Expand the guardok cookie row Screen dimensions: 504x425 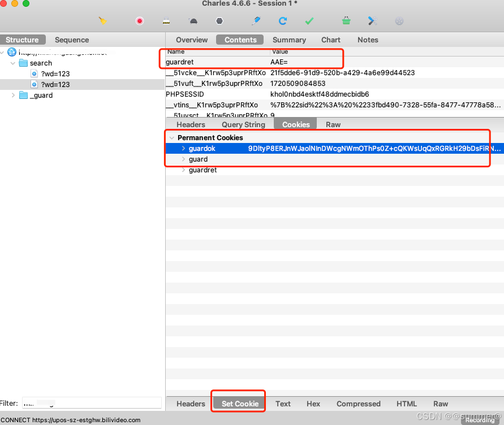click(184, 149)
